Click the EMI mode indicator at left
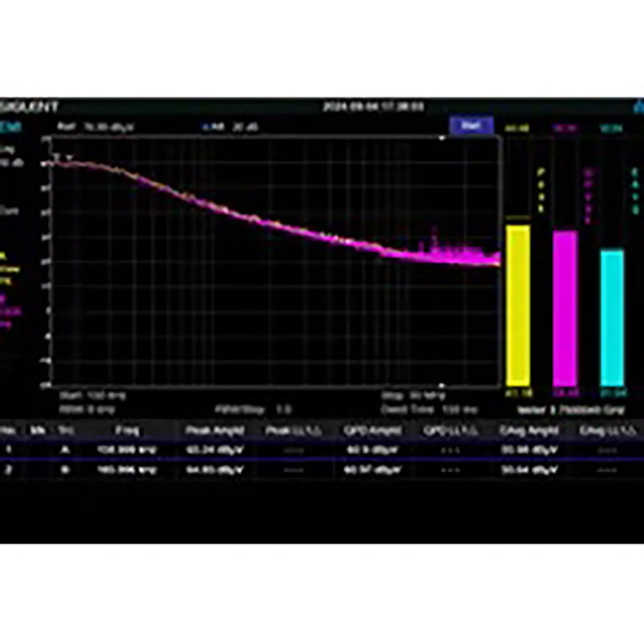This screenshot has width=644, height=644. coord(10,127)
